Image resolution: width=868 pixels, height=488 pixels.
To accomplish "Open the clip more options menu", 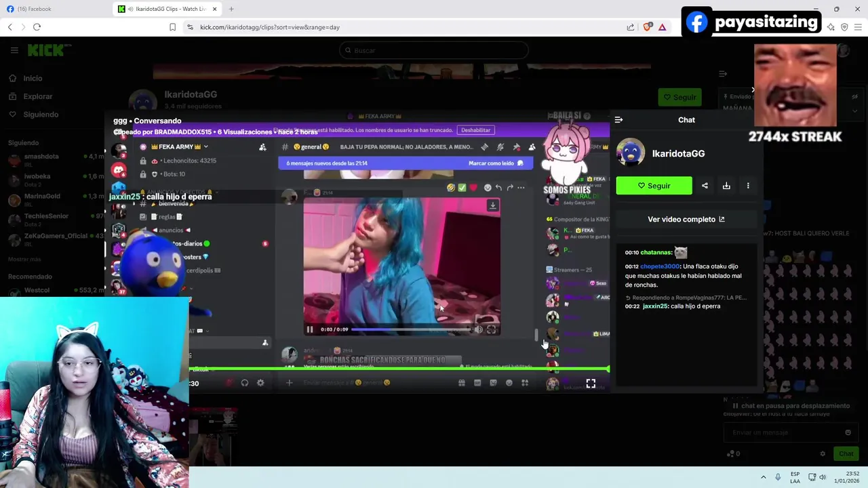I will tap(748, 186).
